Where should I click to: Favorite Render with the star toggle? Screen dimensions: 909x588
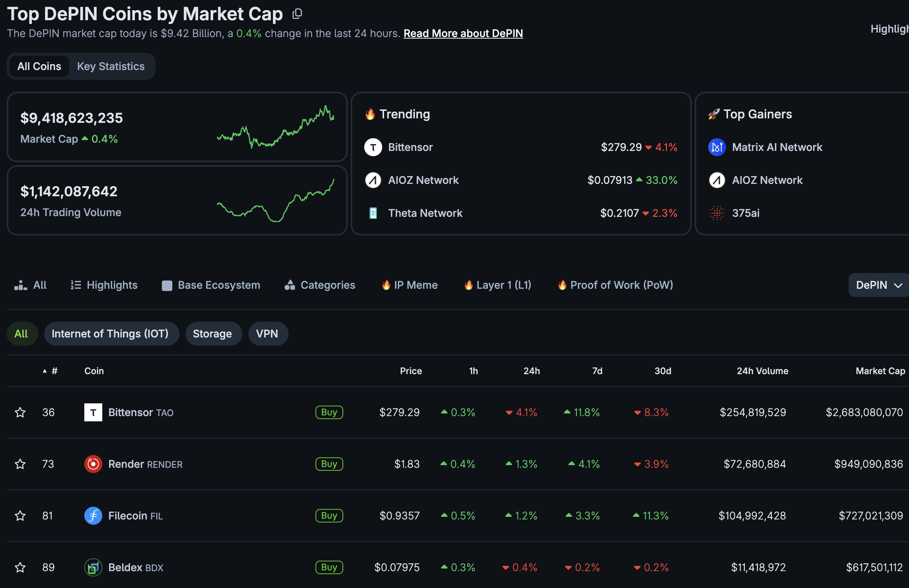[20, 464]
